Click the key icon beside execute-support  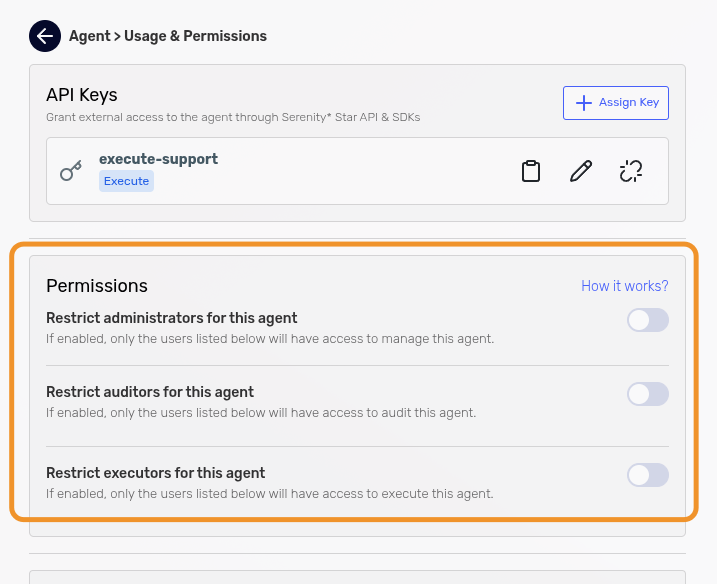point(71,171)
